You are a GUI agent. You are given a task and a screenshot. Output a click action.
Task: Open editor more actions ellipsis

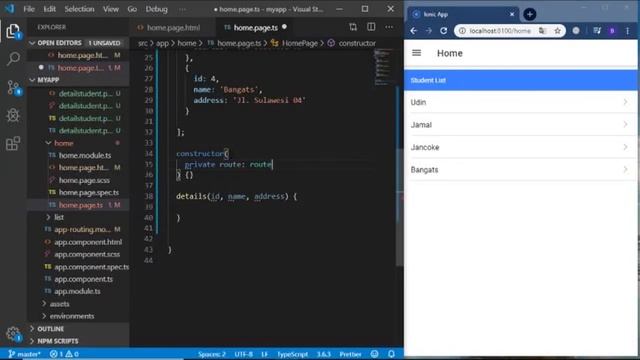click(389, 27)
